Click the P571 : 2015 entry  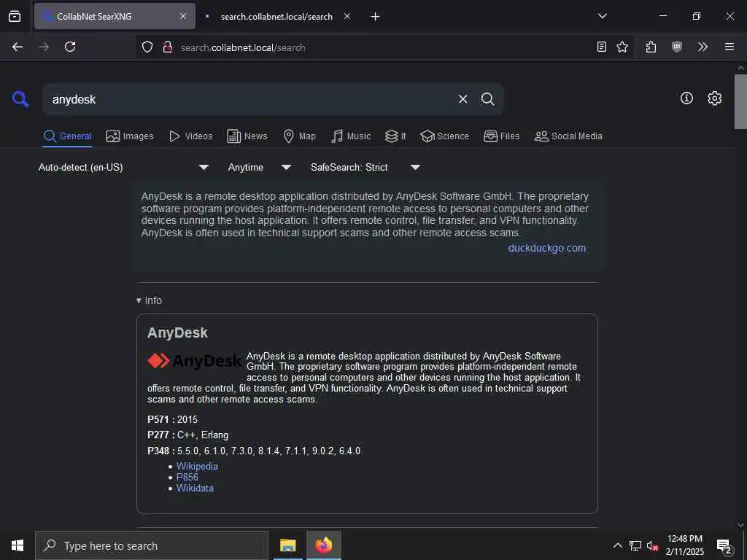tap(172, 419)
